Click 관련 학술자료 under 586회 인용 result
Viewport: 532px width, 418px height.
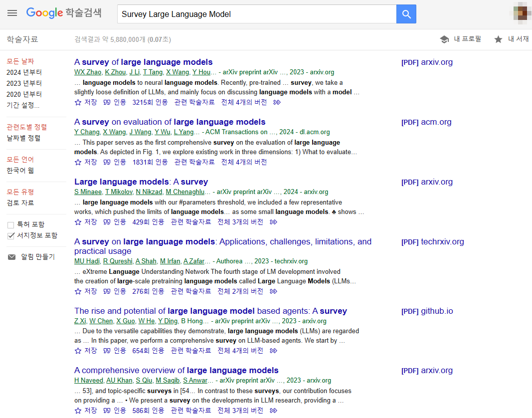(190, 411)
